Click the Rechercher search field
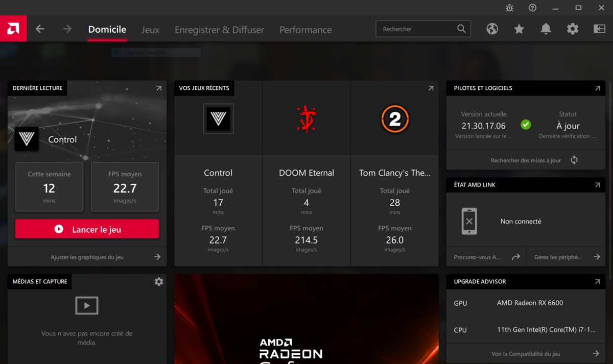 tap(423, 29)
